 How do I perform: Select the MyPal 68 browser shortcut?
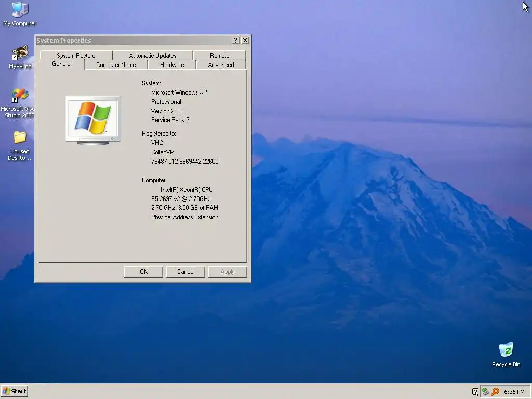click(20, 57)
